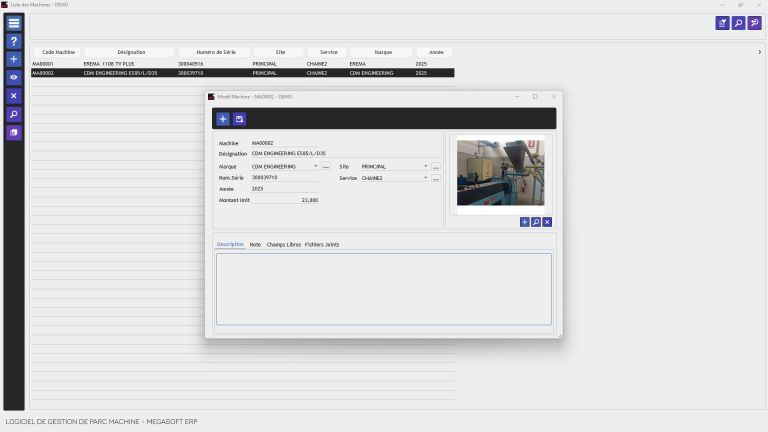This screenshot has width=768, height=432.
Task: Click the Désignation input field
Action: (x=345, y=153)
